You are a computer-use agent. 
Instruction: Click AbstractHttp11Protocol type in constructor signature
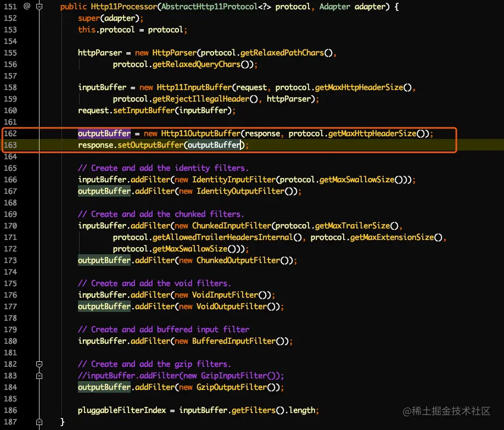[209, 7]
